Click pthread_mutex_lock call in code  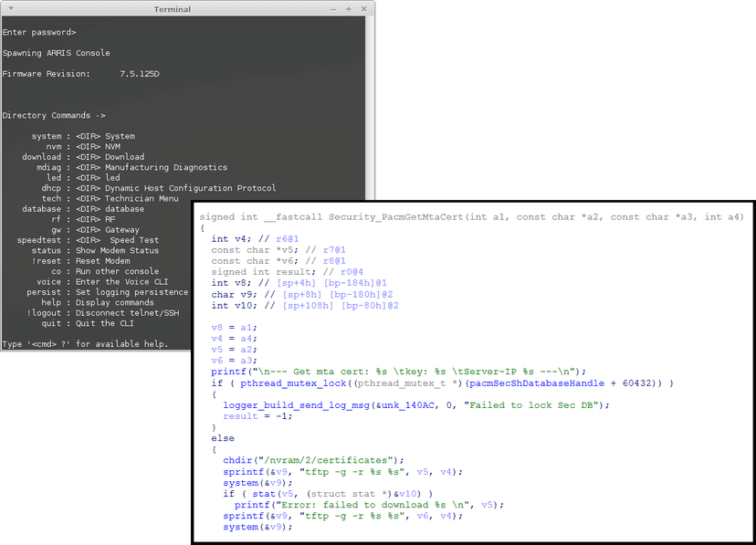pyautogui.click(x=293, y=383)
